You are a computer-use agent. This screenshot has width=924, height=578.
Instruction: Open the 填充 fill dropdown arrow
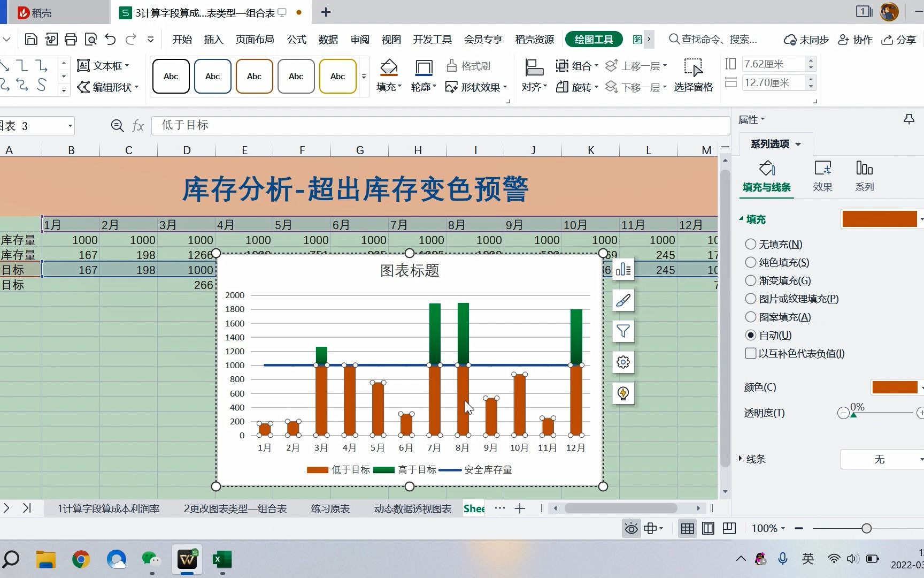[921, 219]
